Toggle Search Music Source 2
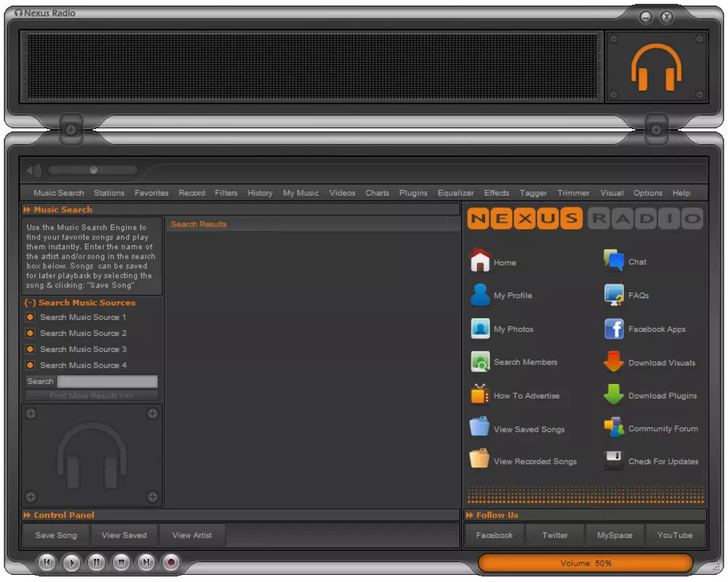Image resolution: width=728 pixels, height=582 pixels. pos(30,333)
